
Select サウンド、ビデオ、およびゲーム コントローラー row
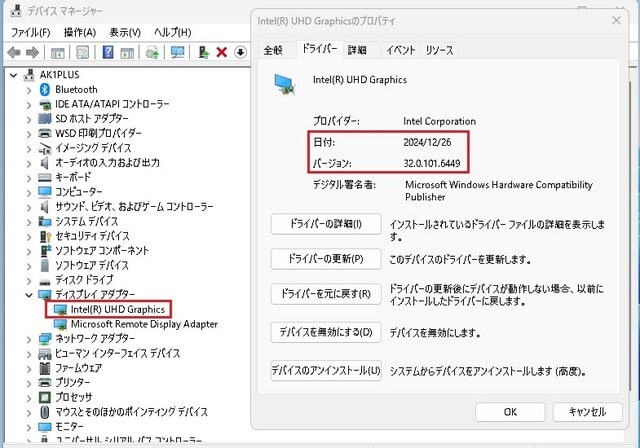(x=134, y=207)
